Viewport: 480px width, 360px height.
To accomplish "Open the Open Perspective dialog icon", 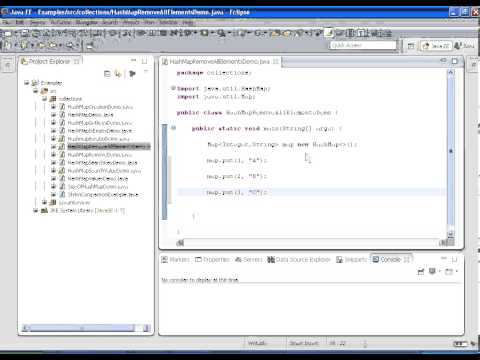I will click(411, 46).
